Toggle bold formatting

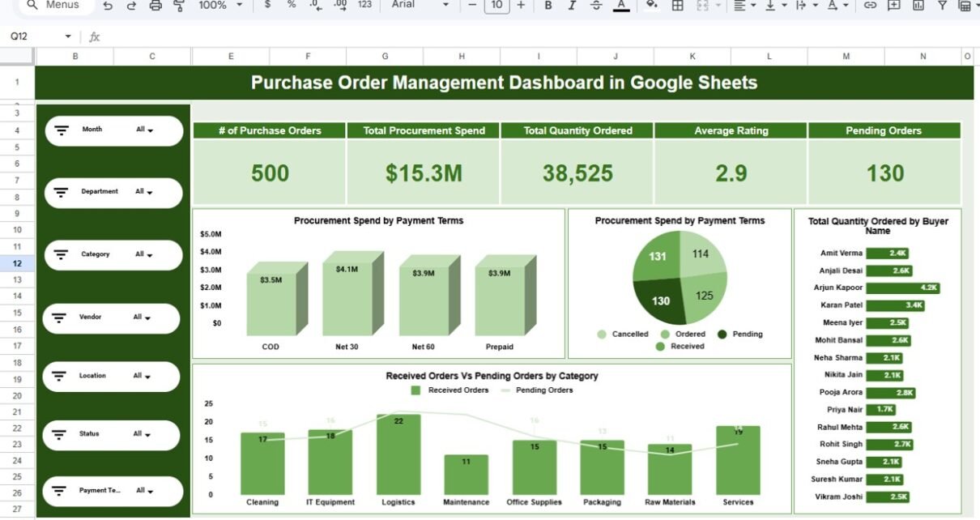548,6
